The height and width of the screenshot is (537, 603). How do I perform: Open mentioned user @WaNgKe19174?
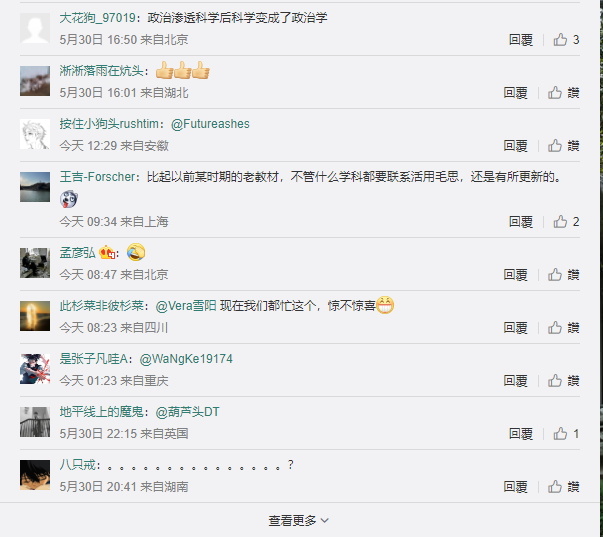(x=186, y=359)
